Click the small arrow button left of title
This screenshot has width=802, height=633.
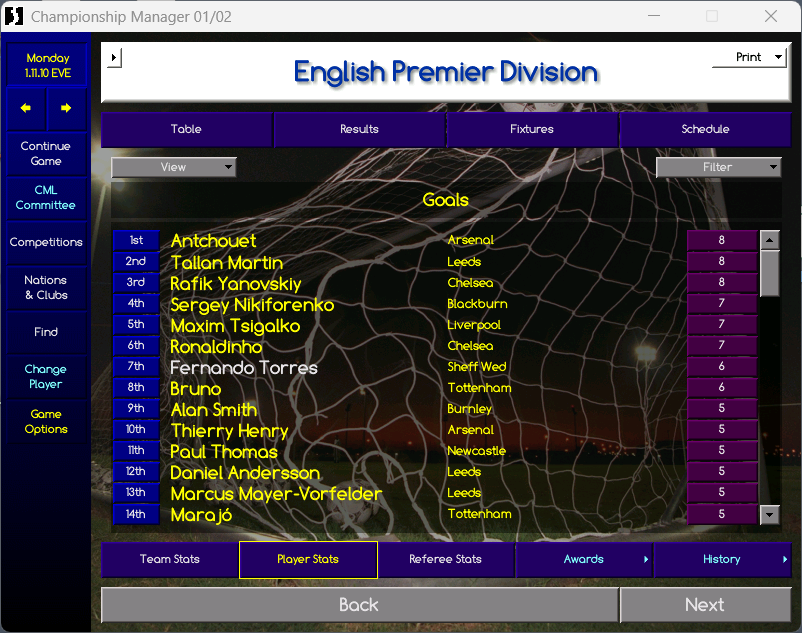click(x=115, y=57)
